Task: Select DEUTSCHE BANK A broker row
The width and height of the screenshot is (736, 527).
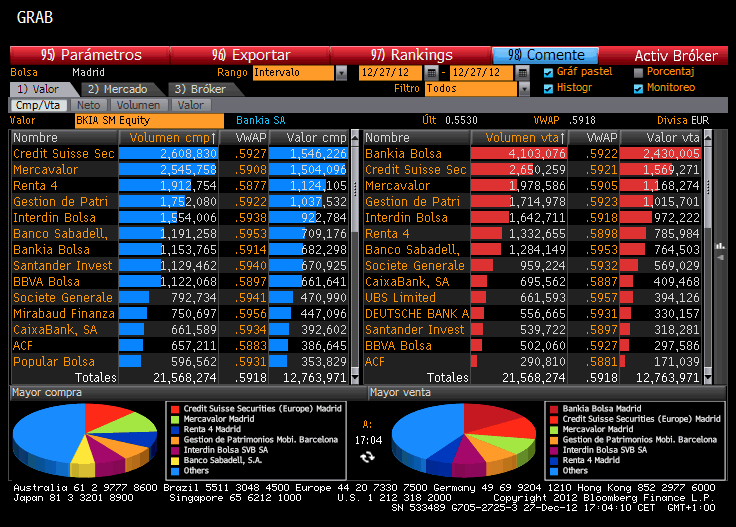Action: point(533,313)
